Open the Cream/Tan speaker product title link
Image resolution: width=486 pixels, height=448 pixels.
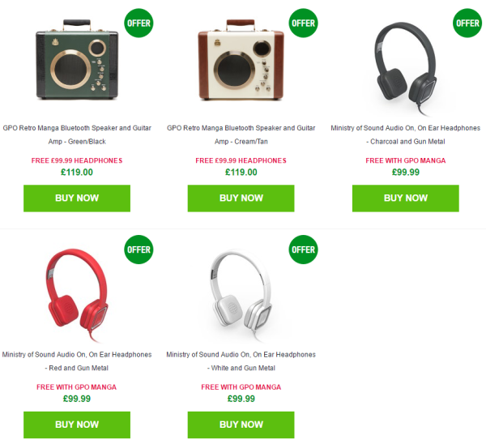tap(241, 134)
